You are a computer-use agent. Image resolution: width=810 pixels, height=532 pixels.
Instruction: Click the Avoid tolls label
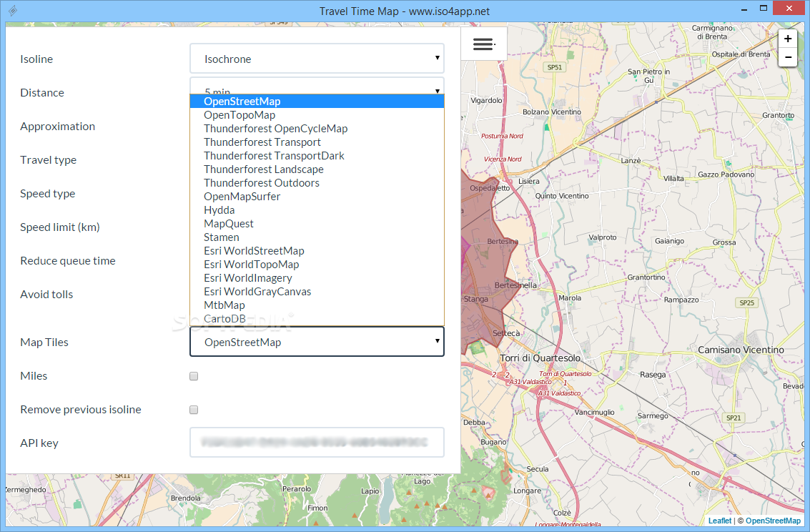(x=46, y=295)
